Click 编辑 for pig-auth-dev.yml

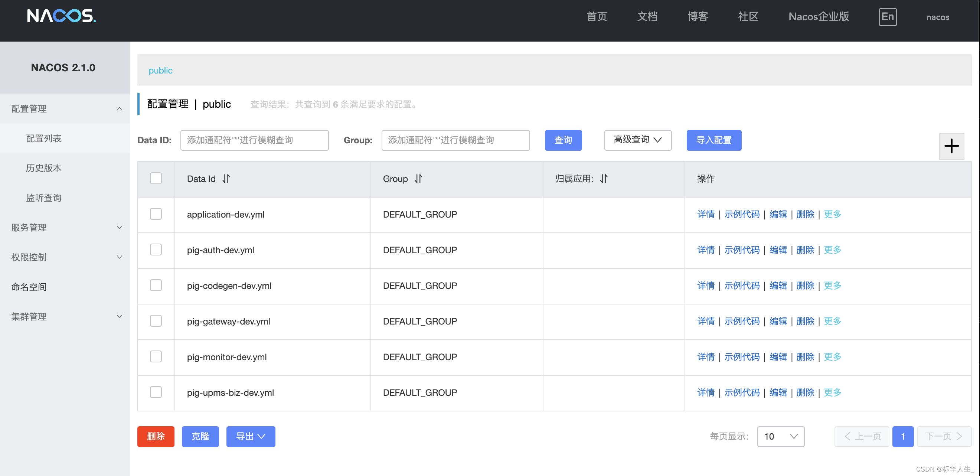click(x=778, y=250)
